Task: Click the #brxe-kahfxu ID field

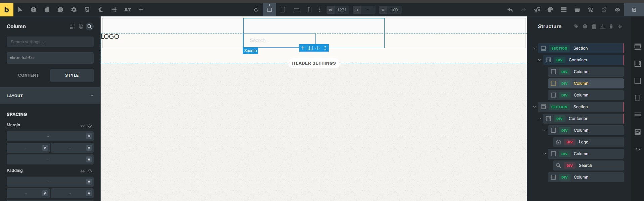Action: (x=50, y=58)
